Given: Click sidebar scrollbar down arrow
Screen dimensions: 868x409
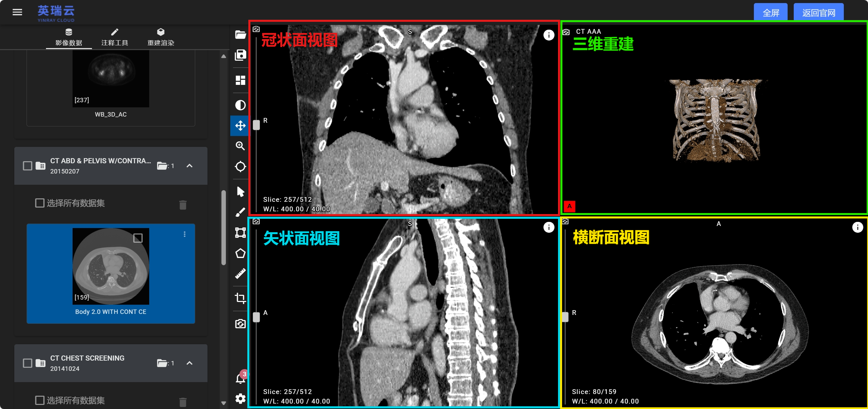Looking at the screenshot, I should point(223,403).
